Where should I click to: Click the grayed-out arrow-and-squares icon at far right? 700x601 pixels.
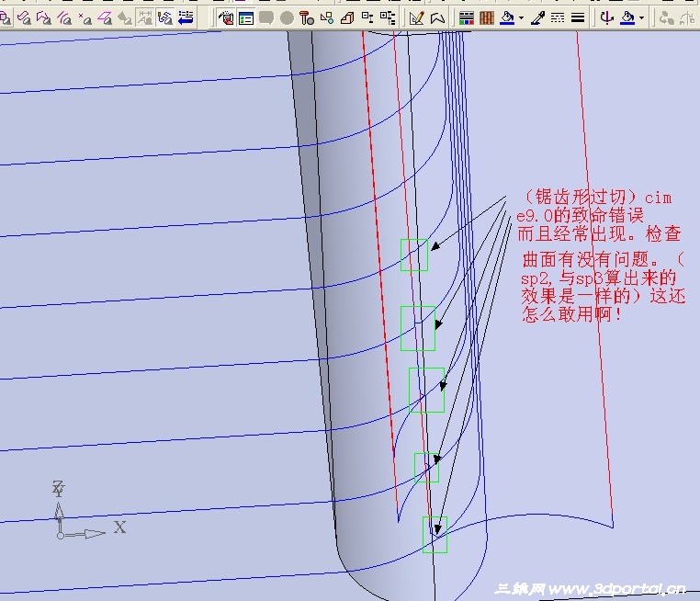(687, 17)
